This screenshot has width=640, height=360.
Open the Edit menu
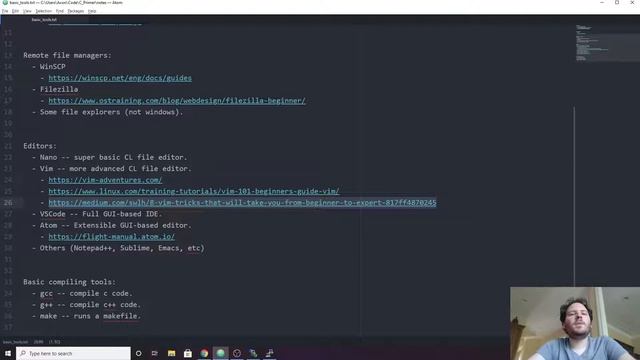coord(15,11)
